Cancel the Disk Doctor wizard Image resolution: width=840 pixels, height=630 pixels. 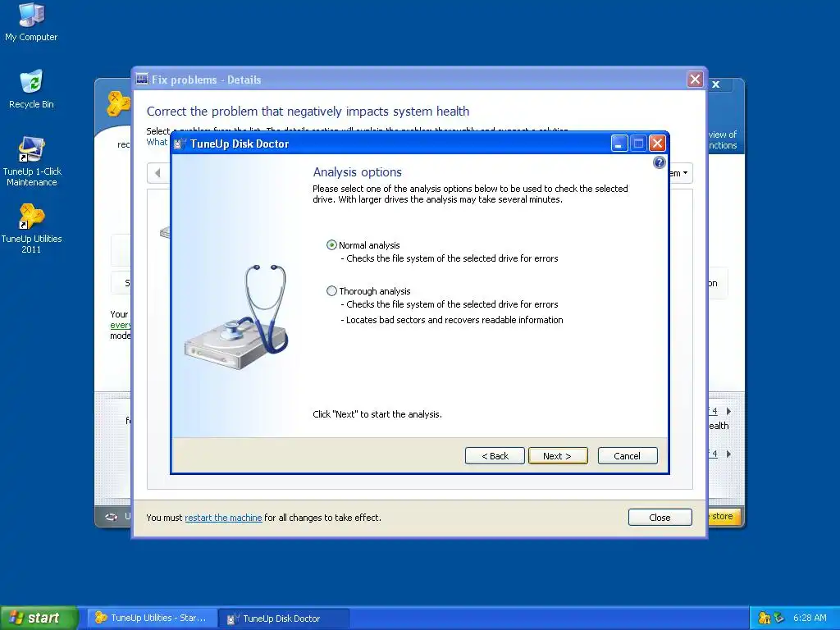click(x=628, y=456)
